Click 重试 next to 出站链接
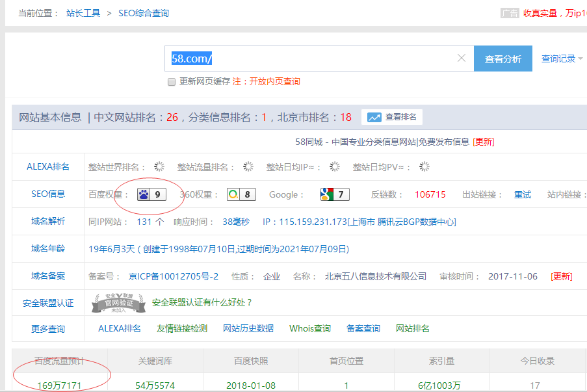The image size is (587, 392). (523, 194)
